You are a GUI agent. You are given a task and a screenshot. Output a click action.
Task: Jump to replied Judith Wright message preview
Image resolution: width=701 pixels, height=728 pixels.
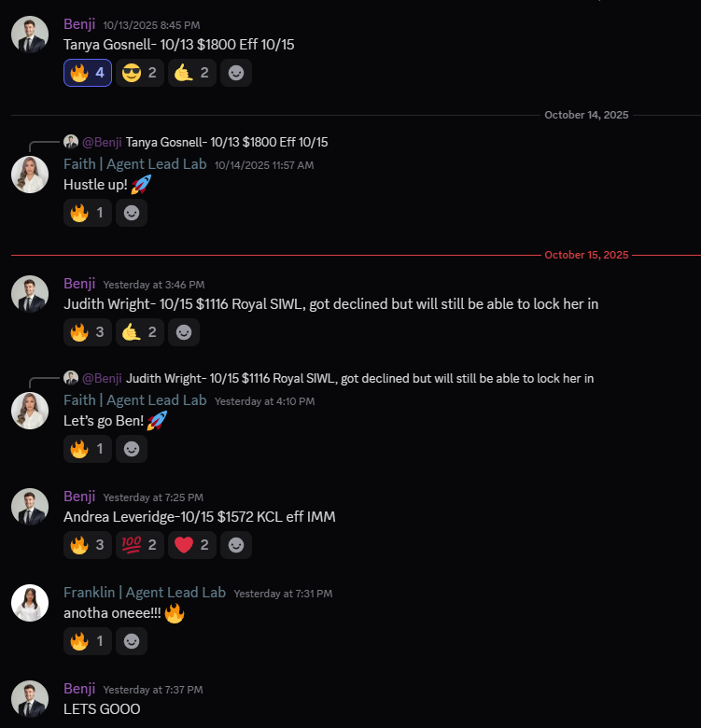(359, 378)
